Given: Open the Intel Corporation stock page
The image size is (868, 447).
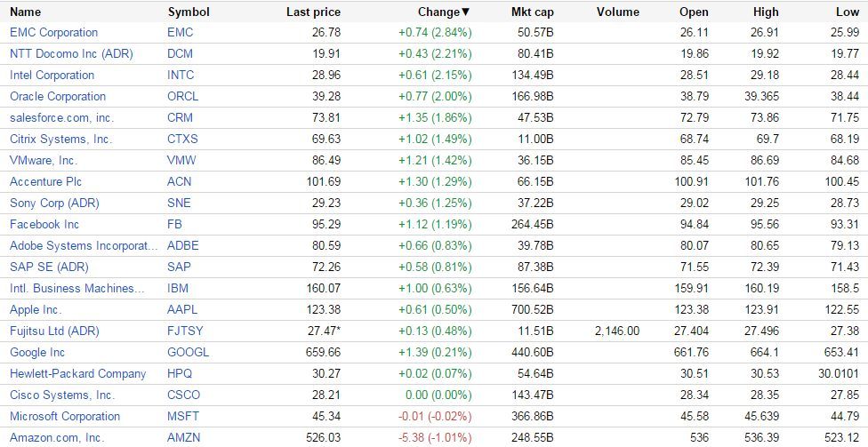Looking at the screenshot, I should 52,75.
